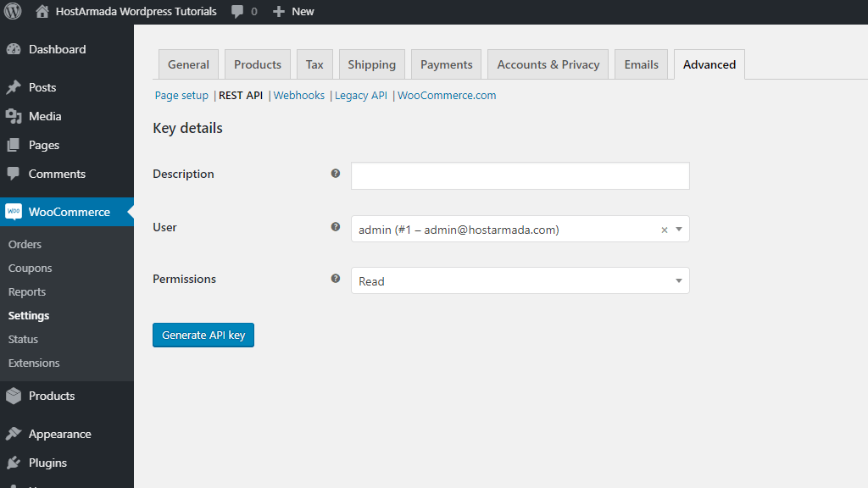Select the WooCommerce icon in the sidebar
This screenshot has height=488, width=868.
15,211
